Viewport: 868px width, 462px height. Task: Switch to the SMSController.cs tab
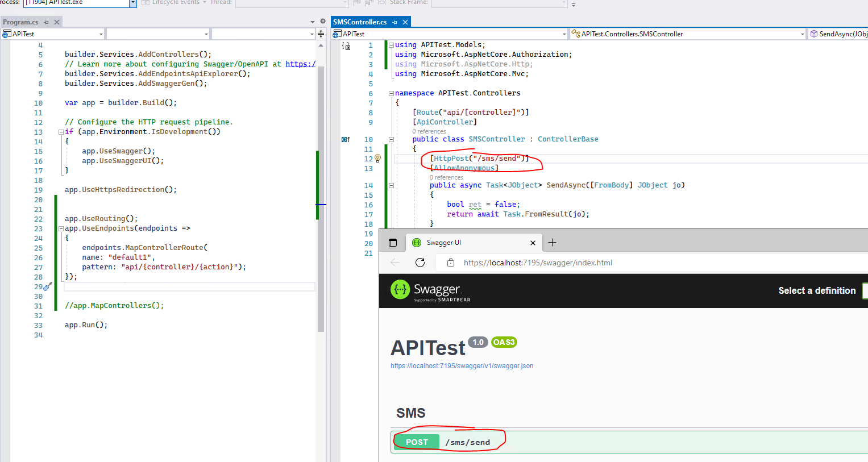pos(360,22)
